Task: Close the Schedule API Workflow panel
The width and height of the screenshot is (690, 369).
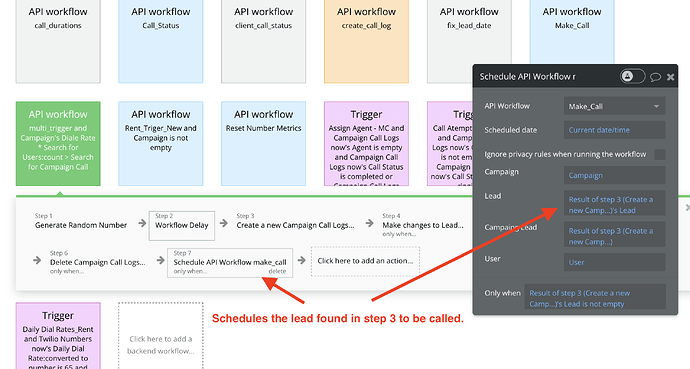Action: click(x=670, y=77)
